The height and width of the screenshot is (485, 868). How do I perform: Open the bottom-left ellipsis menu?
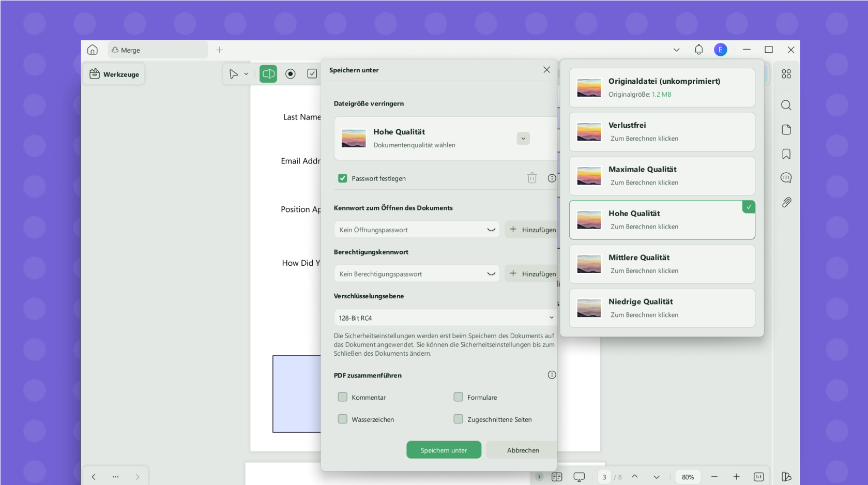(x=115, y=477)
